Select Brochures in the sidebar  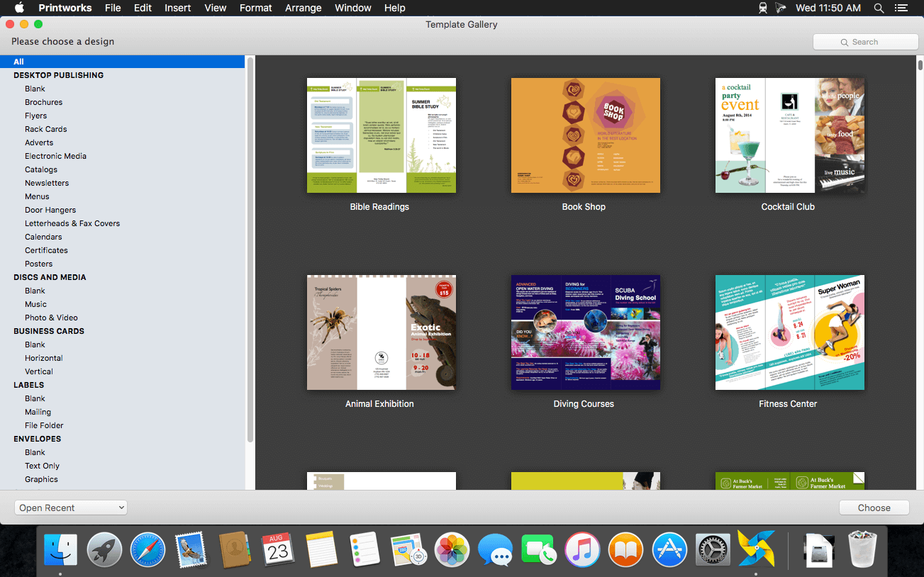[44, 102]
